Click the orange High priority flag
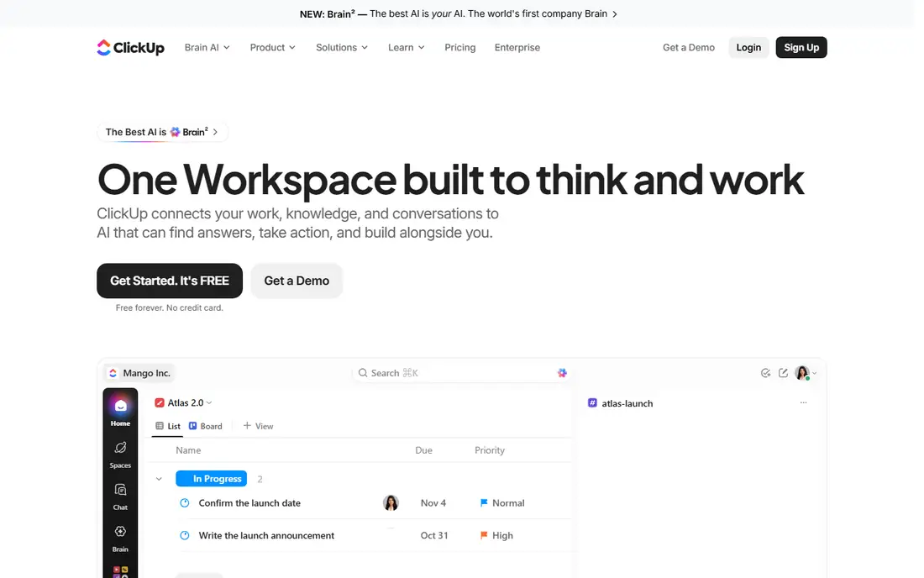The width and height of the screenshot is (924, 578). click(x=484, y=536)
